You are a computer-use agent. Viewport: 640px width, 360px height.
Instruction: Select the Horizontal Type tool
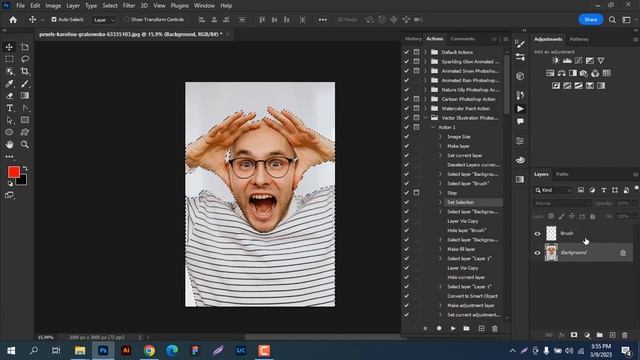coord(9,108)
